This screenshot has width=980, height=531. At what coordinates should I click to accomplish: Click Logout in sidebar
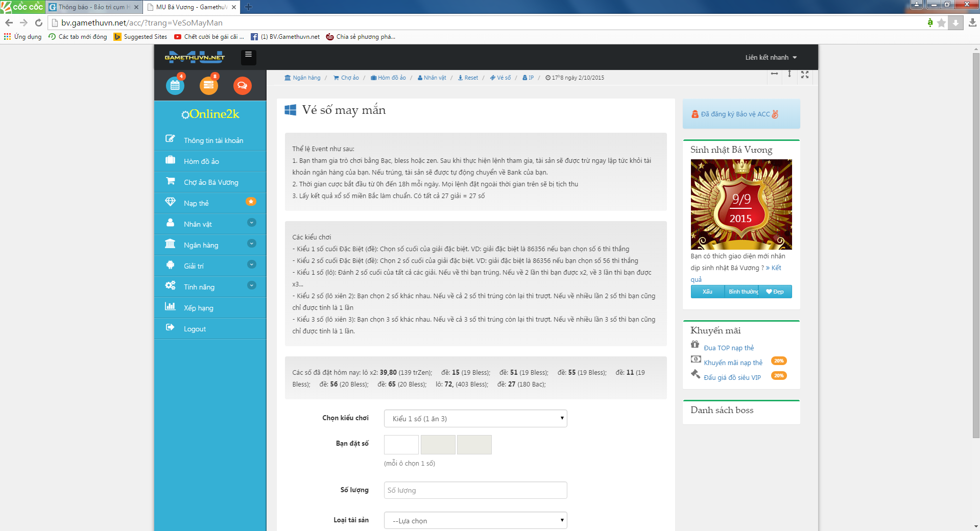click(x=210, y=329)
